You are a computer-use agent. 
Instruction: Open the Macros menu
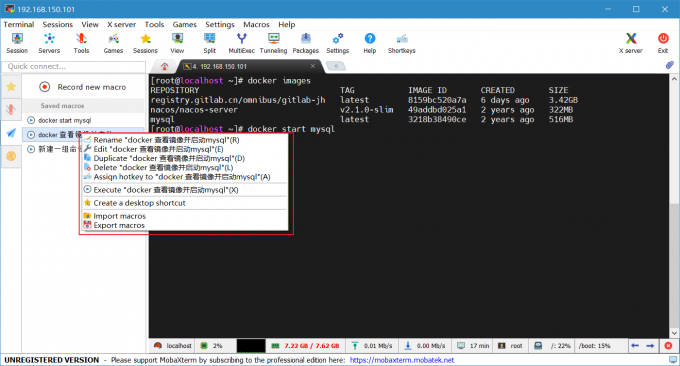(256, 24)
